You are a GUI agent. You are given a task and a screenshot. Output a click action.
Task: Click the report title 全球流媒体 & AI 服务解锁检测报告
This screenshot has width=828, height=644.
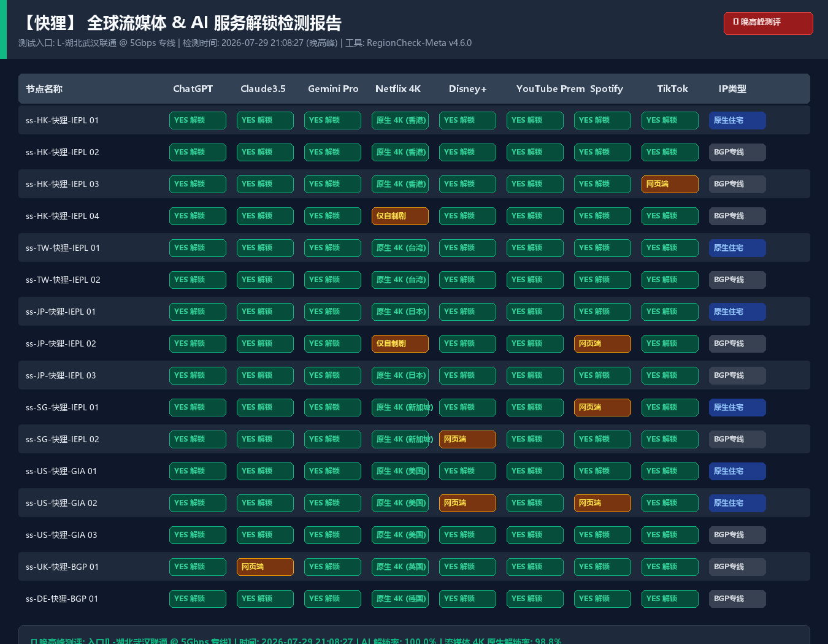214,23
